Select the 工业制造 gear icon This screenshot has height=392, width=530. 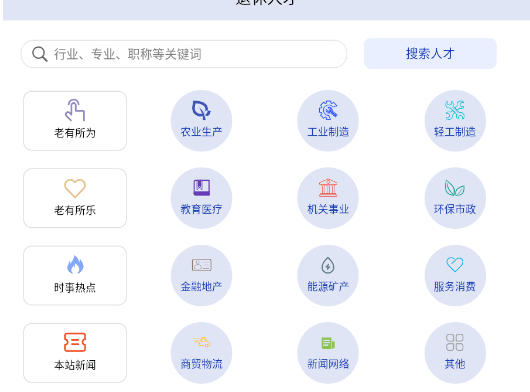pyautogui.click(x=328, y=110)
